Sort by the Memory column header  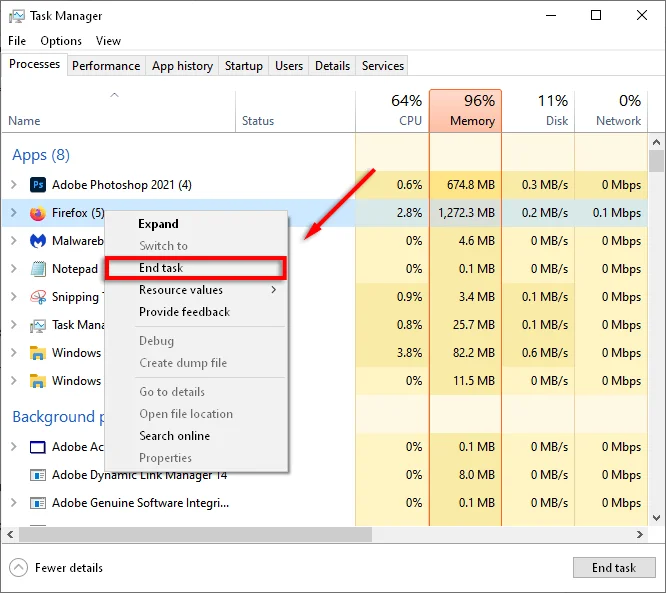(466, 110)
